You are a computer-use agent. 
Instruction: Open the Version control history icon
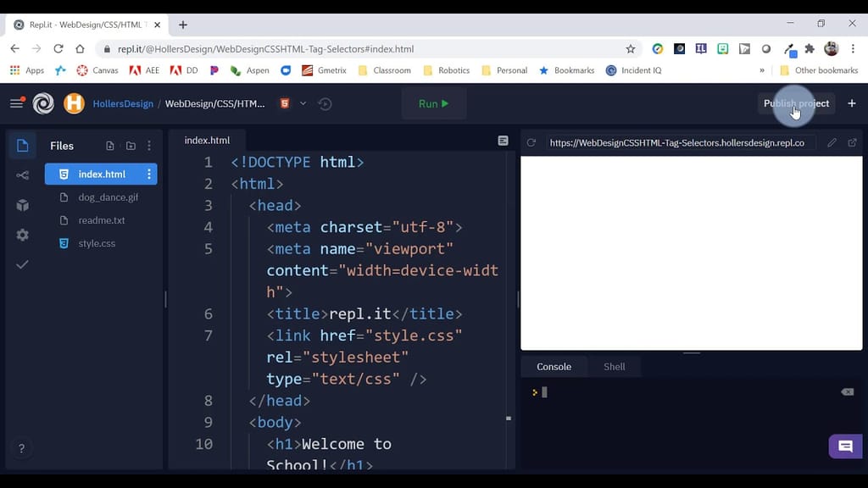point(325,103)
